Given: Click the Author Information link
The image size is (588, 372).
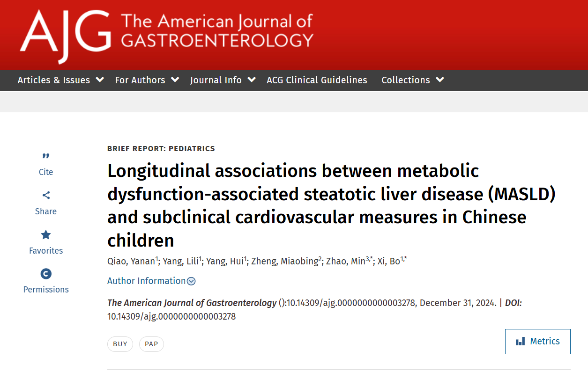Looking at the screenshot, I should point(147,281).
